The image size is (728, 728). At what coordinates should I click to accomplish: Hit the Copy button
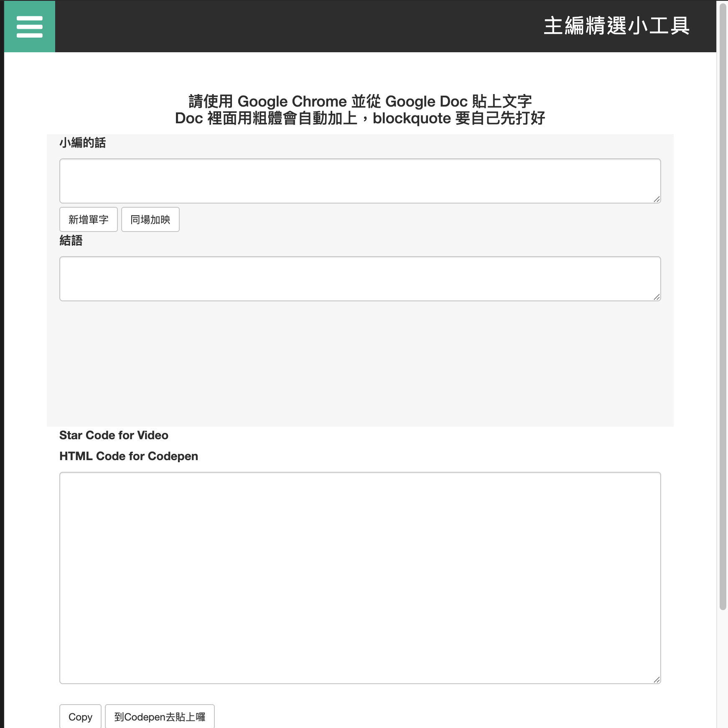80,717
